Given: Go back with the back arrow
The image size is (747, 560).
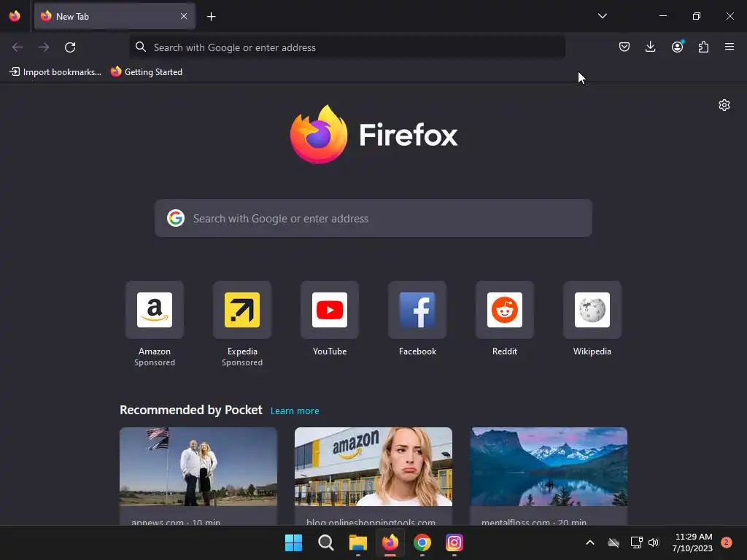Looking at the screenshot, I should pyautogui.click(x=18, y=47).
